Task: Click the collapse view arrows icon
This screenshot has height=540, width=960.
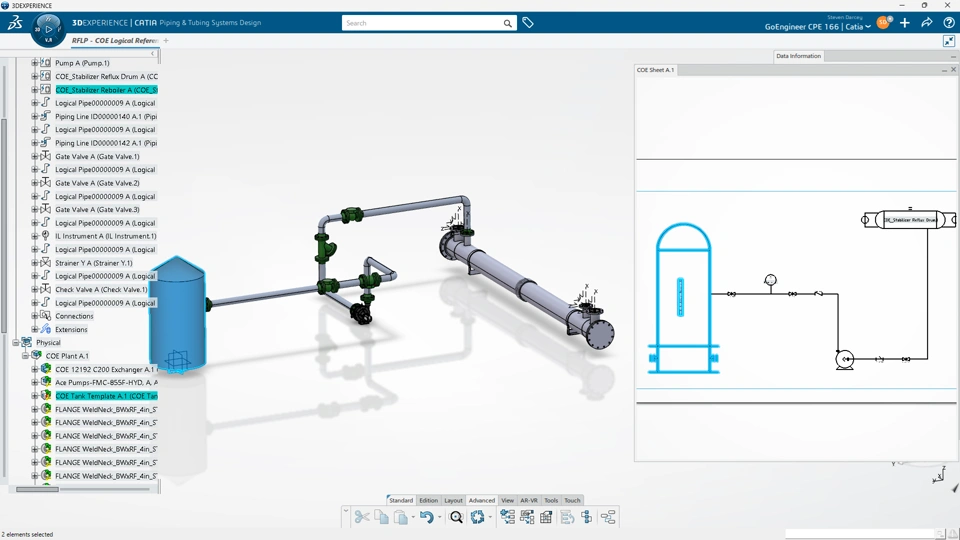Action: click(x=948, y=41)
